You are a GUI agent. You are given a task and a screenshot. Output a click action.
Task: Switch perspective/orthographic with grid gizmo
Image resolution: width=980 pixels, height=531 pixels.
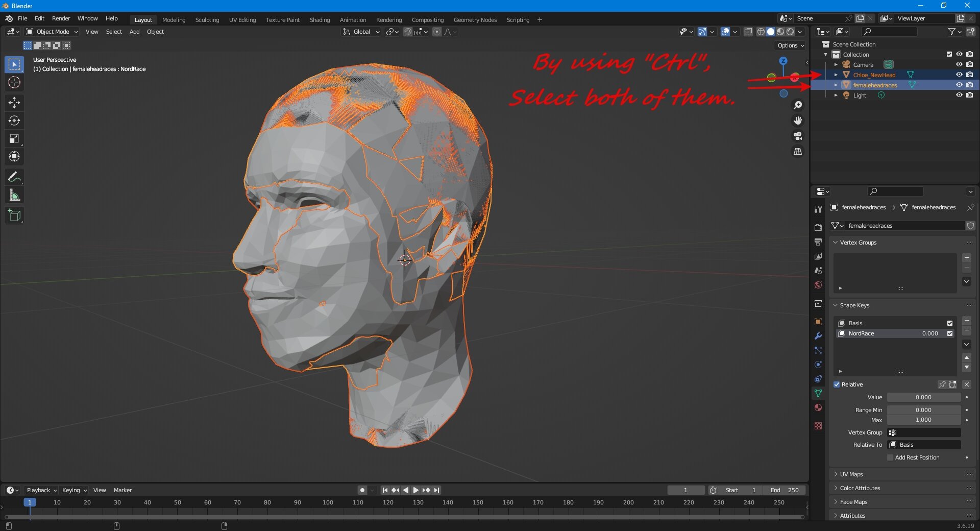(x=798, y=151)
